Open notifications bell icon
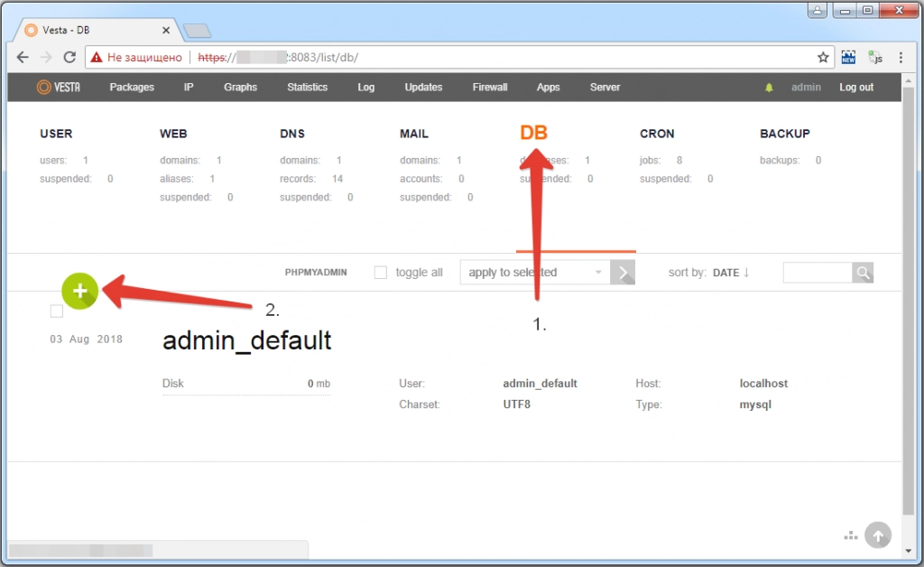The height and width of the screenshot is (567, 924). point(770,88)
